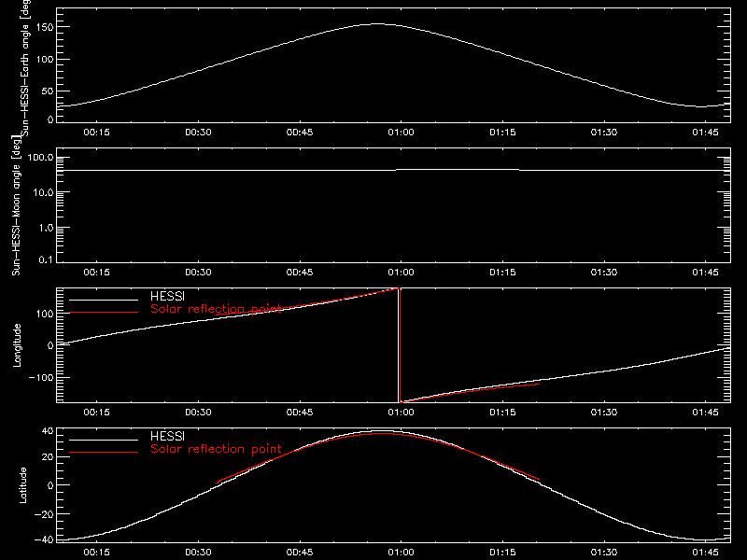This screenshot has width=747, height=560.
Task: Click the peak of the Latitude curve
Action: 381,431
